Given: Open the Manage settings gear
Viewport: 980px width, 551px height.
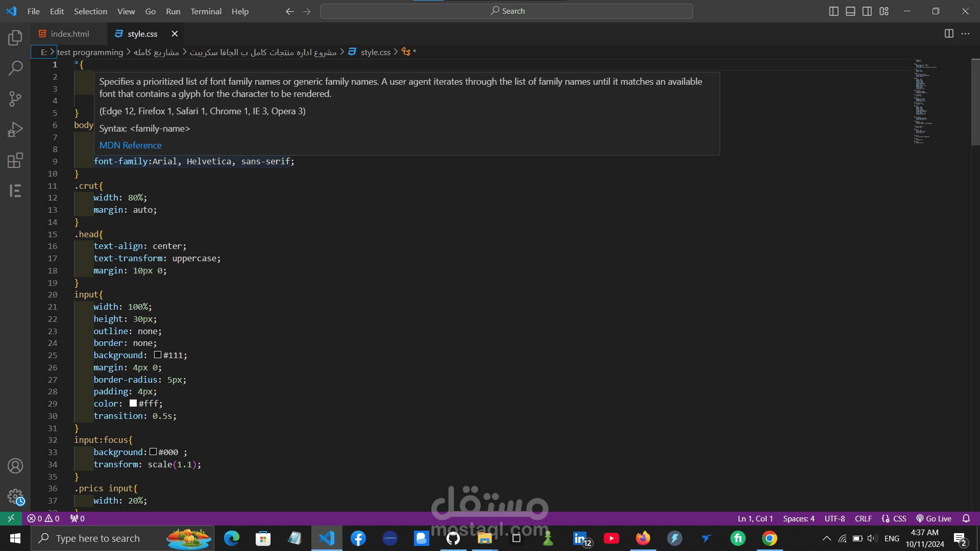Looking at the screenshot, I should [x=15, y=496].
